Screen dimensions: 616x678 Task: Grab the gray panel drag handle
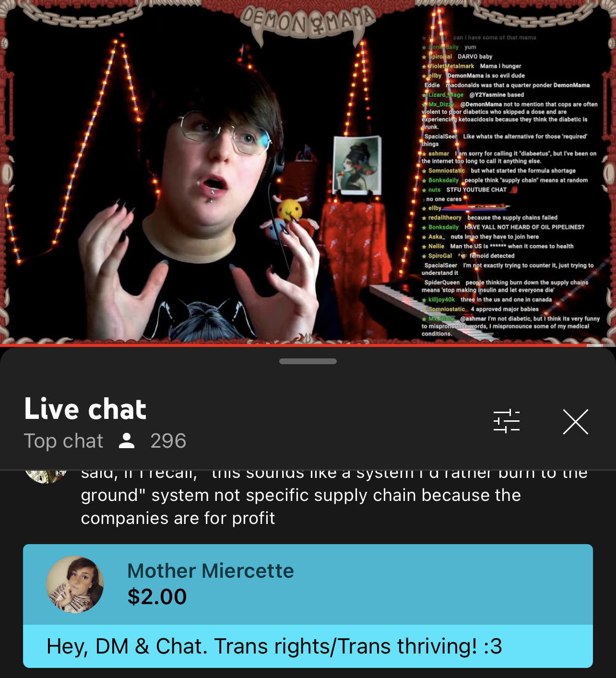tap(308, 361)
